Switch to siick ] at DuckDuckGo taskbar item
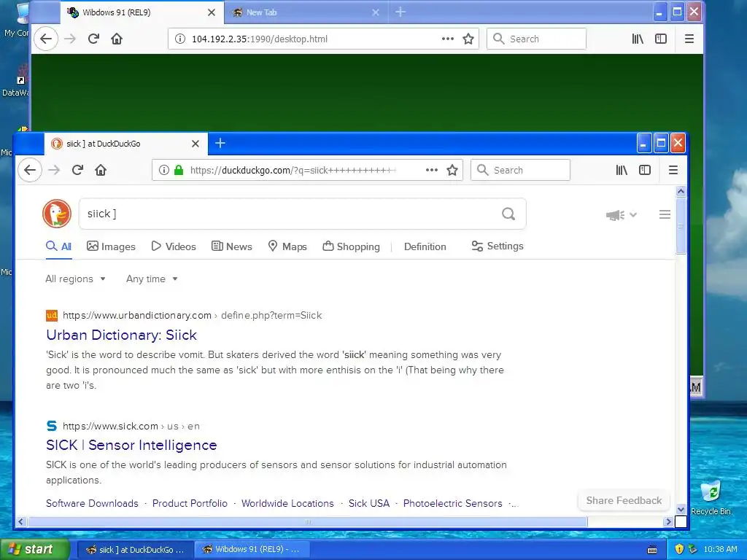Viewport: 747px width, 560px height. (135, 550)
